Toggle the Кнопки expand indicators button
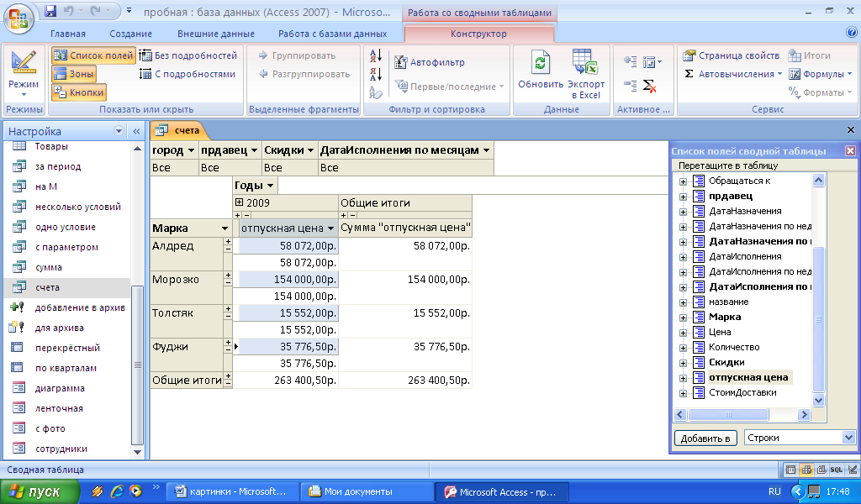Viewport: 861px width, 504px height. pos(78,92)
